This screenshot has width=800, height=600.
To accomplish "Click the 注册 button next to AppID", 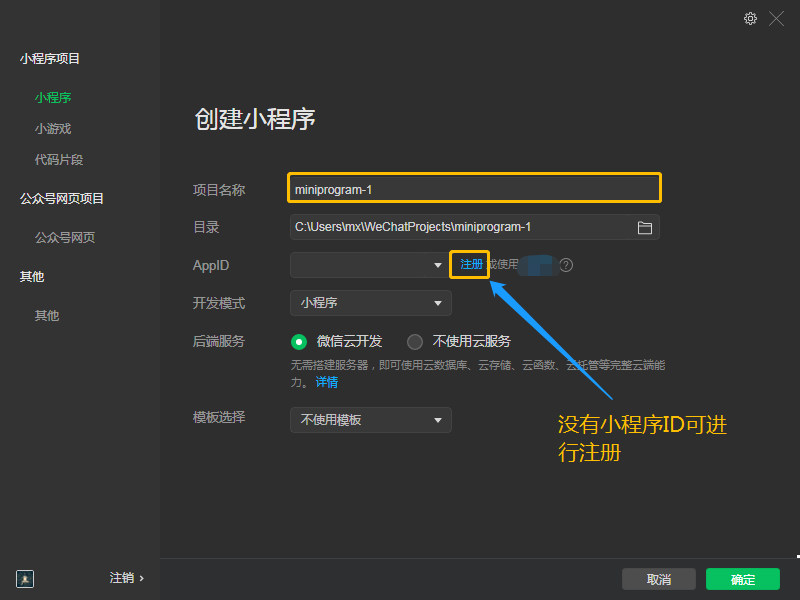I will click(x=469, y=265).
